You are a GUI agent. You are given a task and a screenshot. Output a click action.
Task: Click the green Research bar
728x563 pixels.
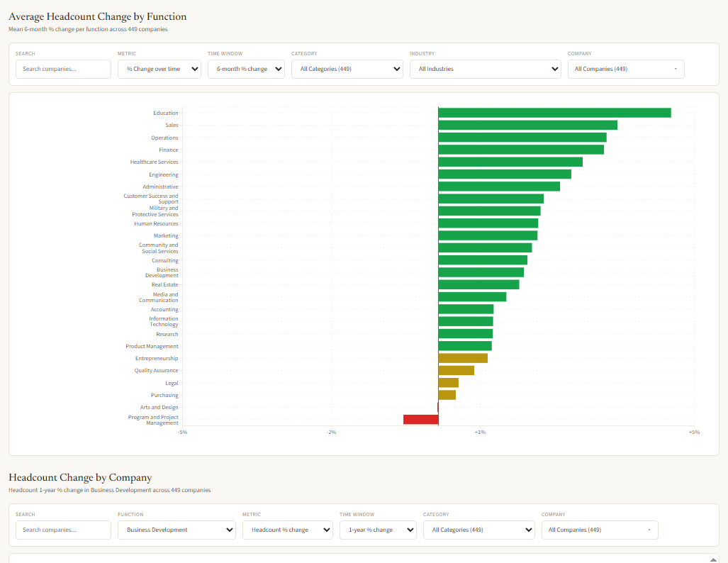(466, 333)
